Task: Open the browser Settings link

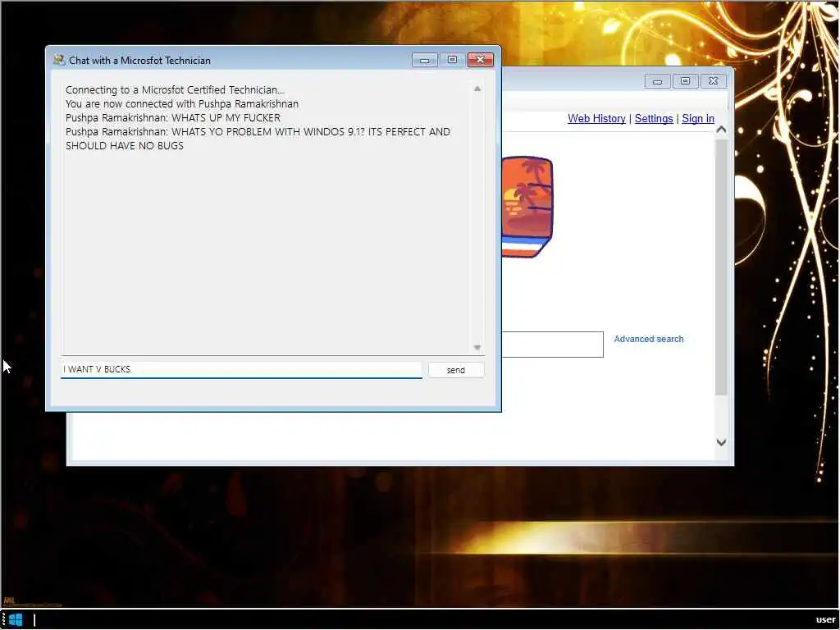Action: coord(654,118)
